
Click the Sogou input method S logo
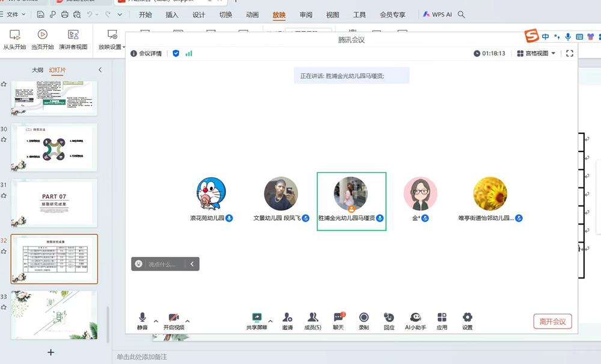pos(532,35)
